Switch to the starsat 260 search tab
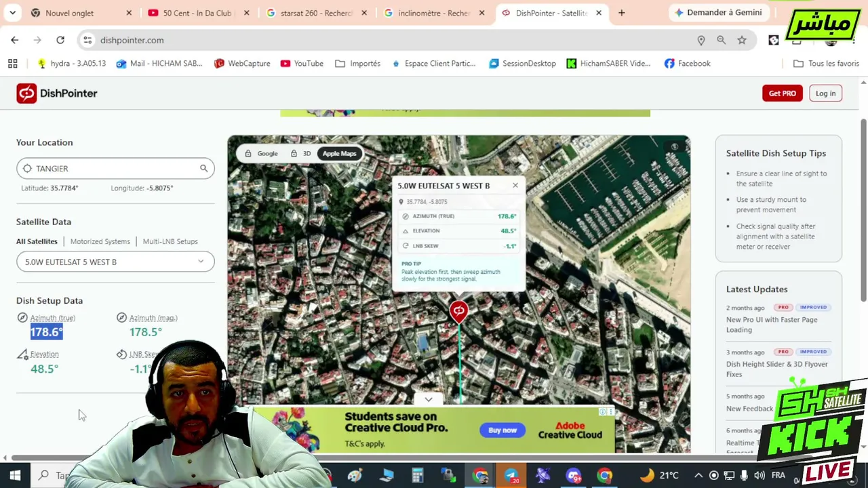 click(315, 13)
